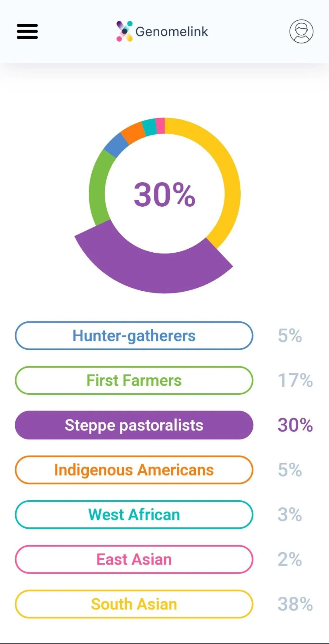
Task: Open the user profile icon
Action: (301, 31)
